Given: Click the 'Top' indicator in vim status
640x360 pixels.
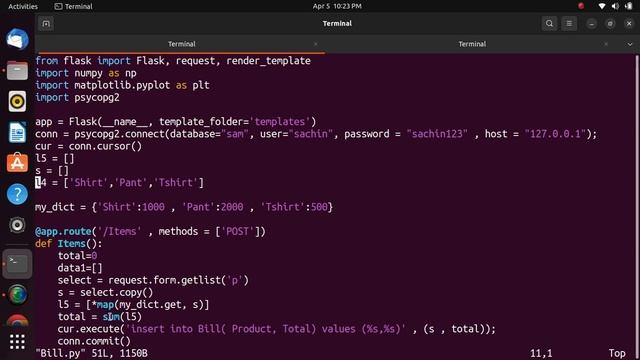Looking at the screenshot, I should (617, 353).
